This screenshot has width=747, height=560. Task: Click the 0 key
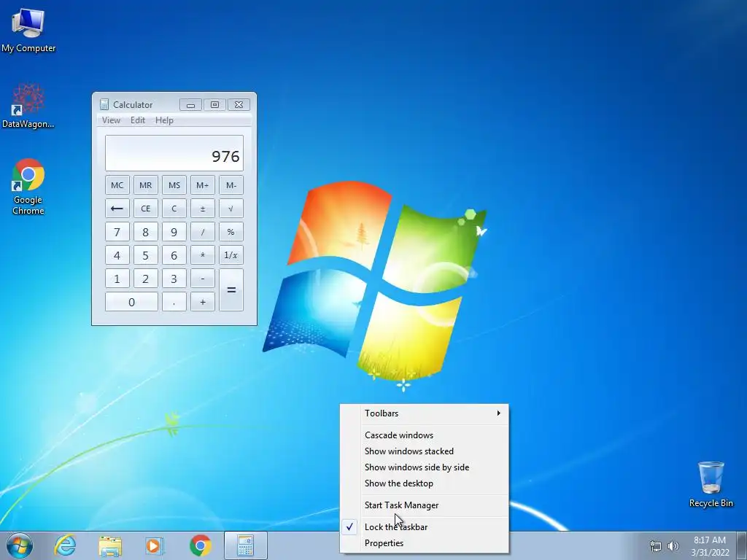[131, 302]
